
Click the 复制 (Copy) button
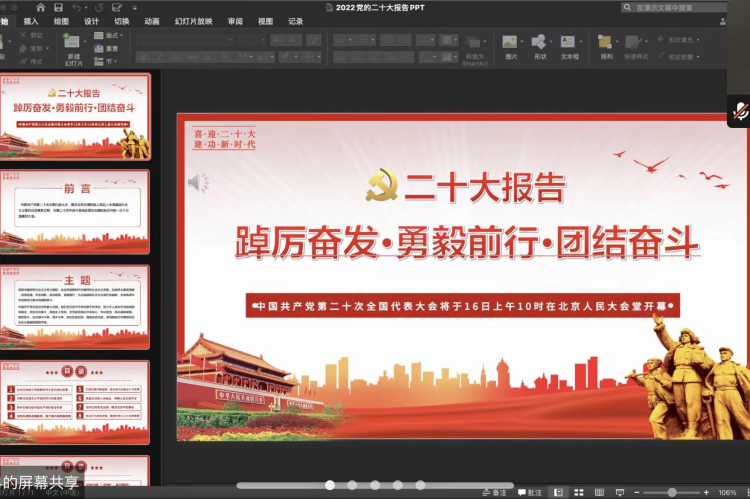pyautogui.click(x=33, y=48)
